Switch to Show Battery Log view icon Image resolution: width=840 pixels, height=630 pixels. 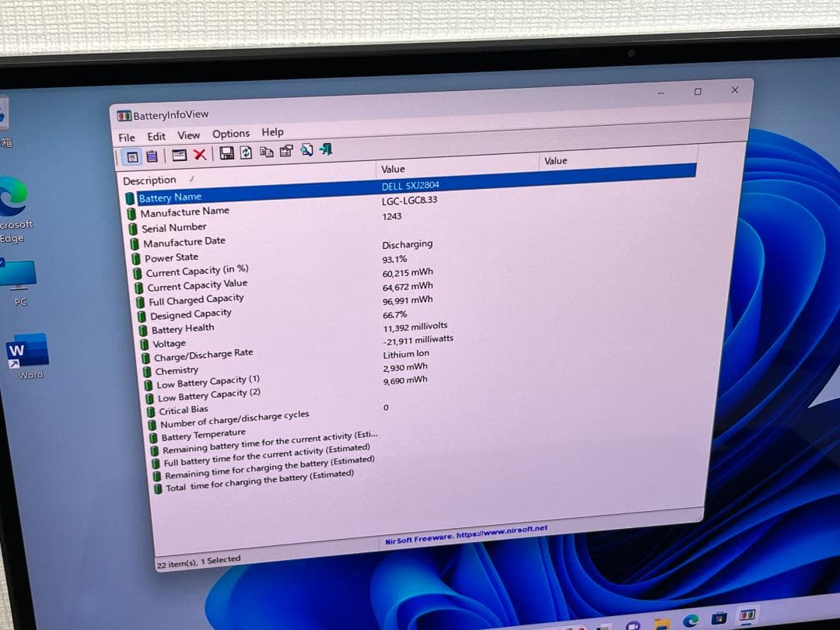click(x=152, y=156)
